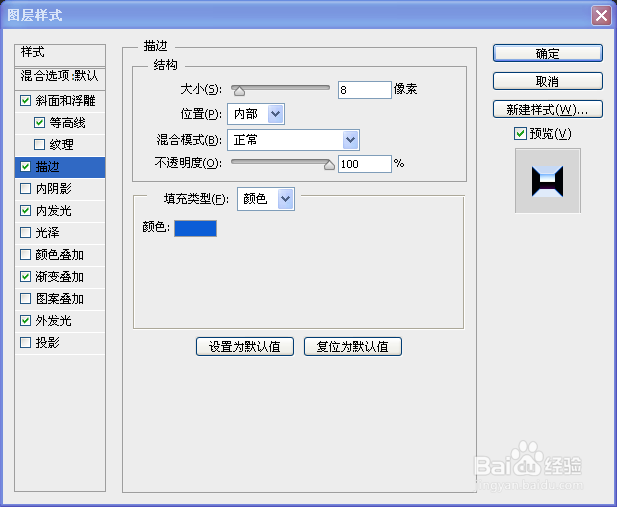The image size is (617, 507).
Task: Select the 样式 item in the left list
Action: (60, 55)
